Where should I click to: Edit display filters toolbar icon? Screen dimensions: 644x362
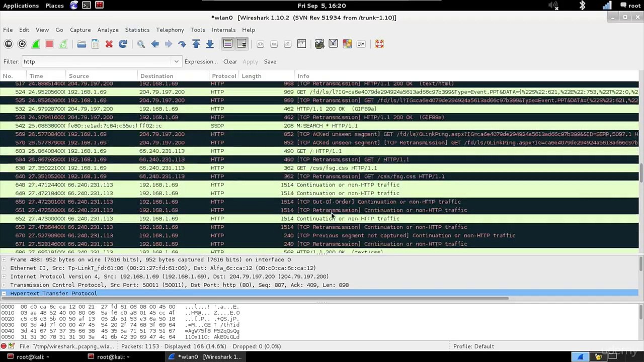tap(333, 44)
